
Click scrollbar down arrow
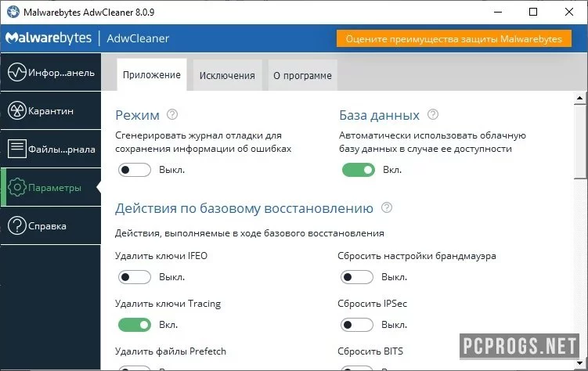(x=579, y=362)
